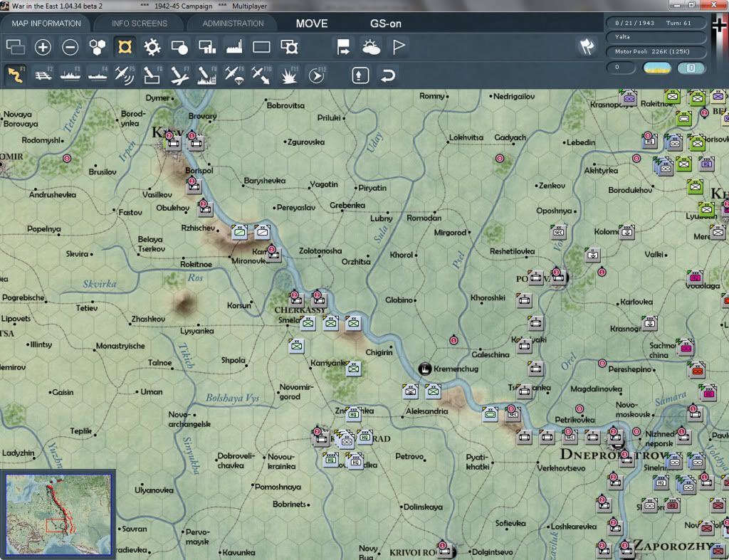Click the Yalta location field

[655, 37]
